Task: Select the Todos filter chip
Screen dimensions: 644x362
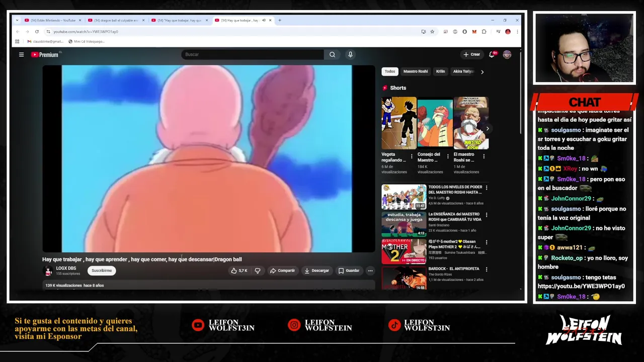Action: [390, 71]
